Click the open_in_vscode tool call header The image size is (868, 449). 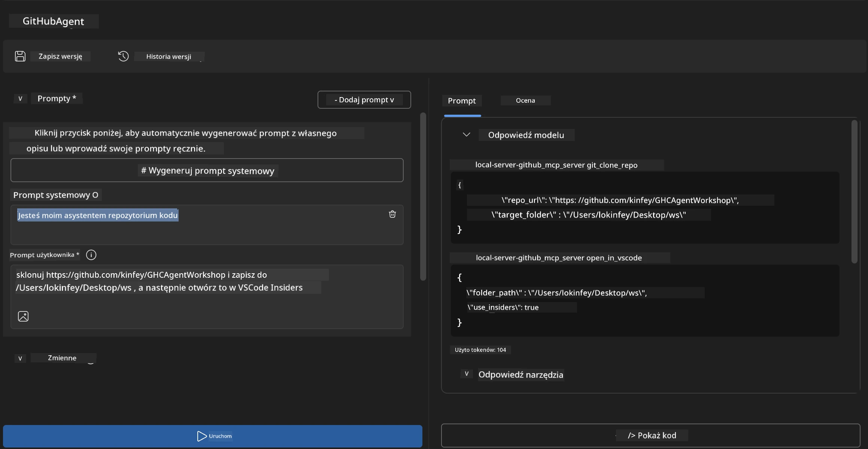(x=559, y=258)
